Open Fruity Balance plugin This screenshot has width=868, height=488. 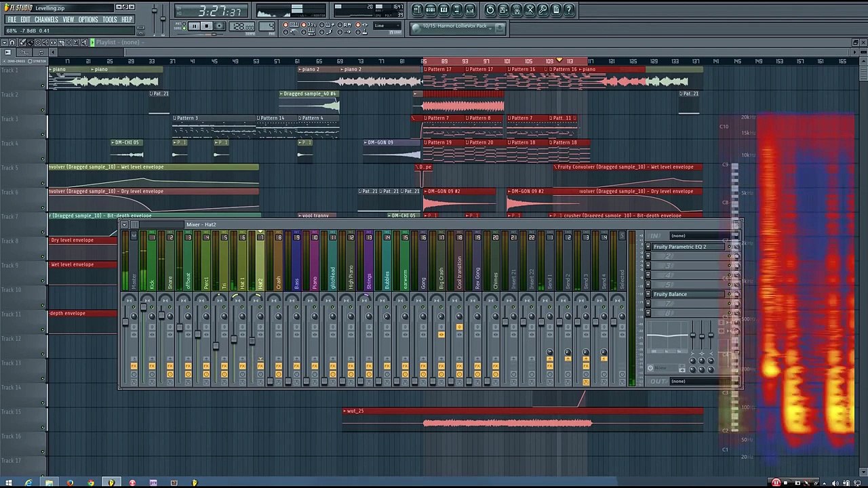(x=688, y=294)
